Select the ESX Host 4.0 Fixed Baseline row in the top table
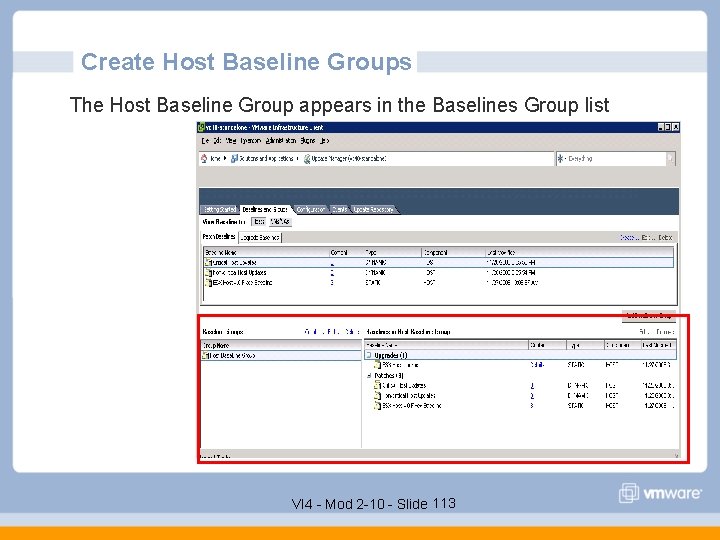 click(439, 283)
